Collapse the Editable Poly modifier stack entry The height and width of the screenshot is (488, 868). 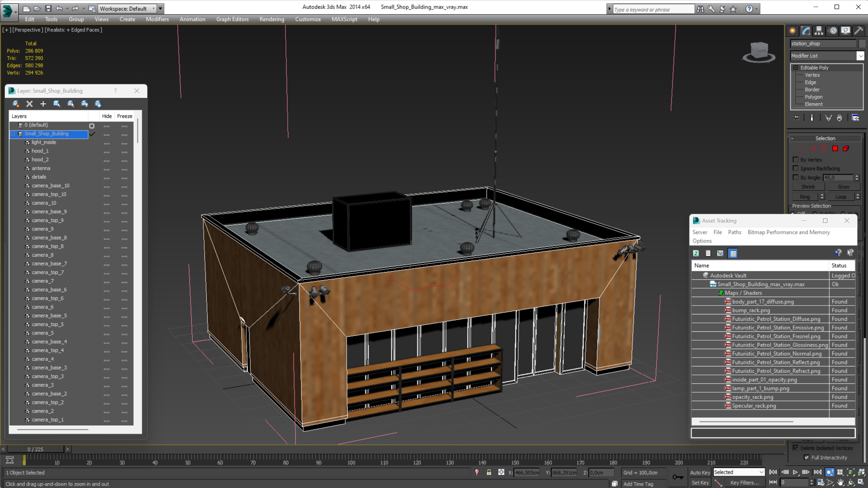pyautogui.click(x=796, y=67)
